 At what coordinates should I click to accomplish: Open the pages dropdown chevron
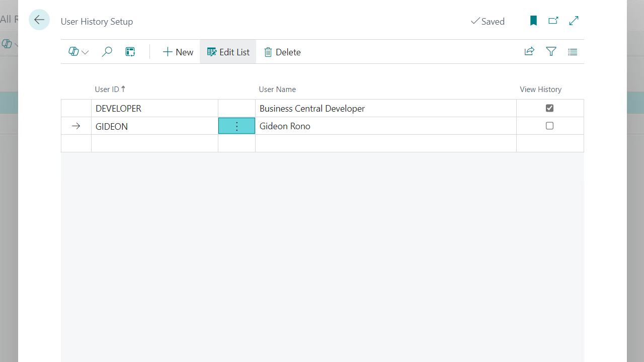(x=85, y=52)
